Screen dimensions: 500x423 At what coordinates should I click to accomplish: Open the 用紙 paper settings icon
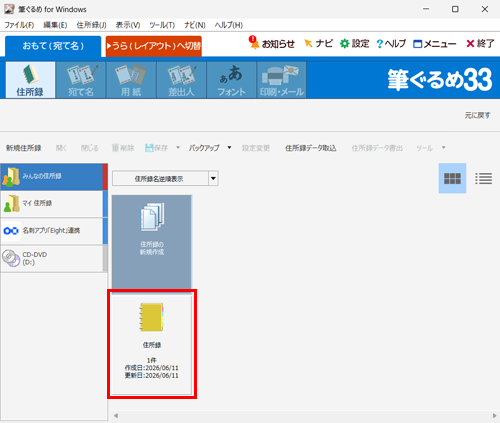click(131, 80)
